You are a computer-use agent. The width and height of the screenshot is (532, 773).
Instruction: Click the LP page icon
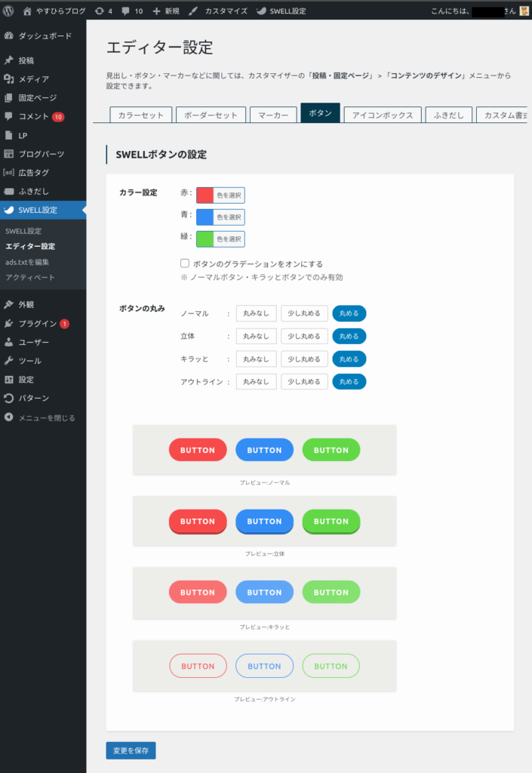point(9,135)
